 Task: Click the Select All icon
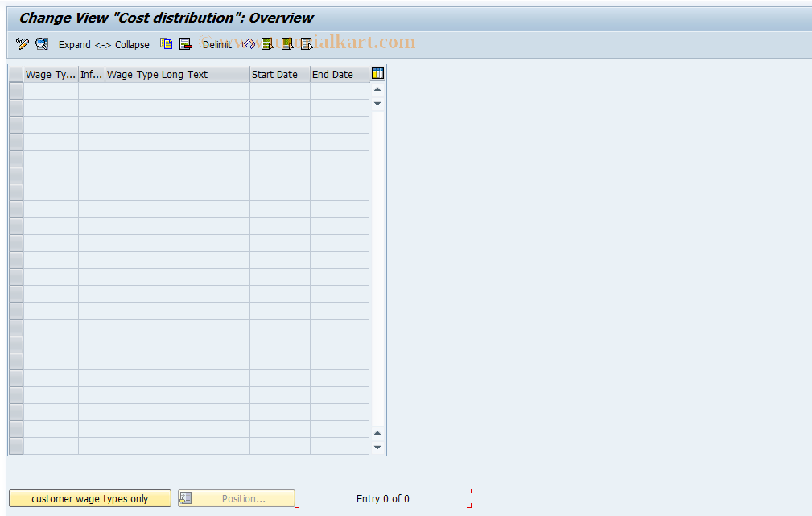click(x=267, y=44)
